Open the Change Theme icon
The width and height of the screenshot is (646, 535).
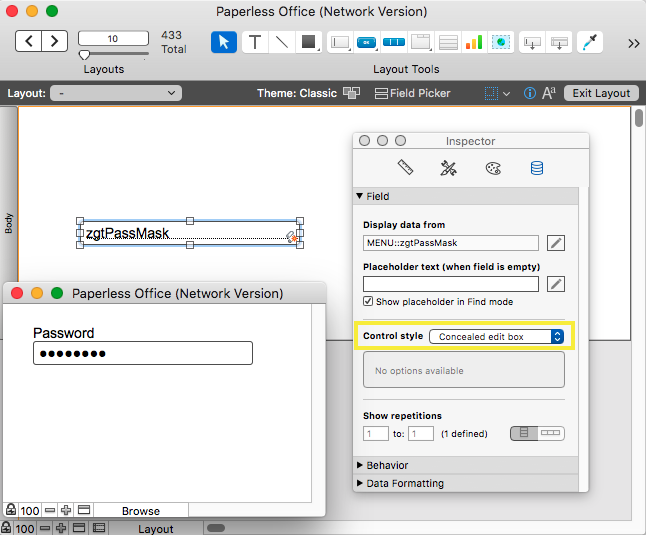click(351, 93)
